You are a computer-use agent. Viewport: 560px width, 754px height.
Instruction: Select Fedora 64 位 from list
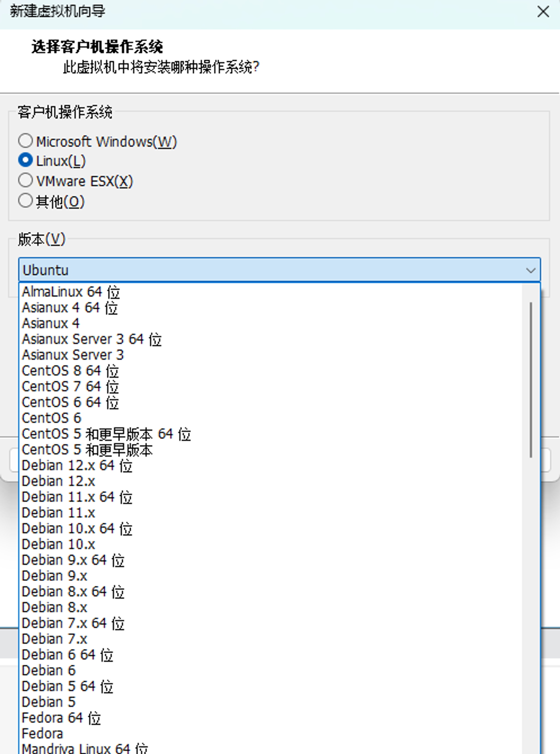coord(270,718)
